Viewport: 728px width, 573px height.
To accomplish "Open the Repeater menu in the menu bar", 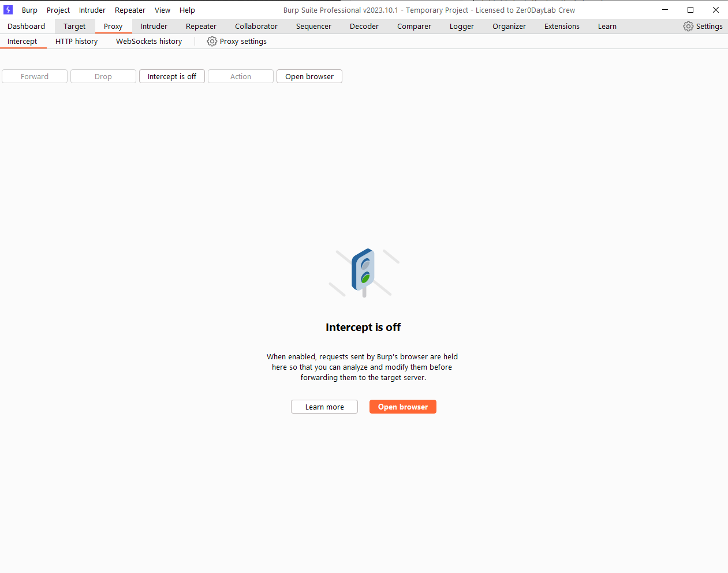I will [130, 10].
